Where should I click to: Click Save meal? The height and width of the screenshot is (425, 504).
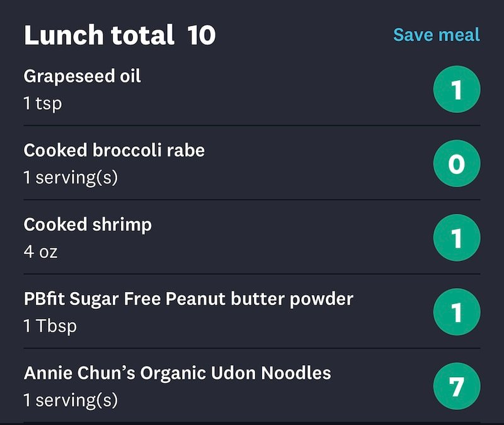click(437, 35)
